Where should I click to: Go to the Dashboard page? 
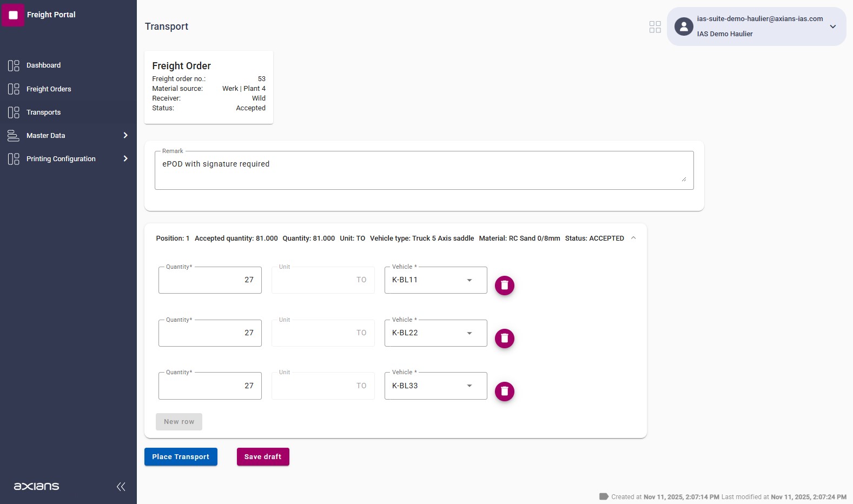click(x=43, y=65)
